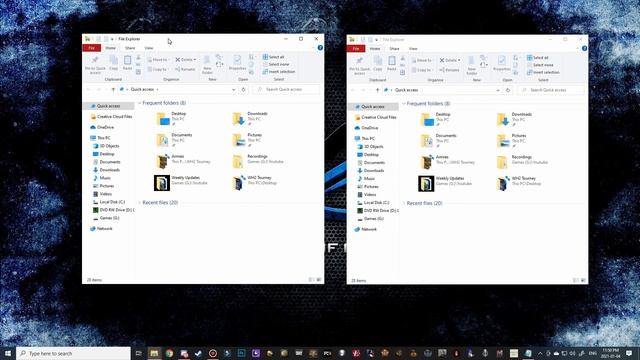Click the up arrow in left window navigation
The height and width of the screenshot is (360, 640).
click(113, 89)
